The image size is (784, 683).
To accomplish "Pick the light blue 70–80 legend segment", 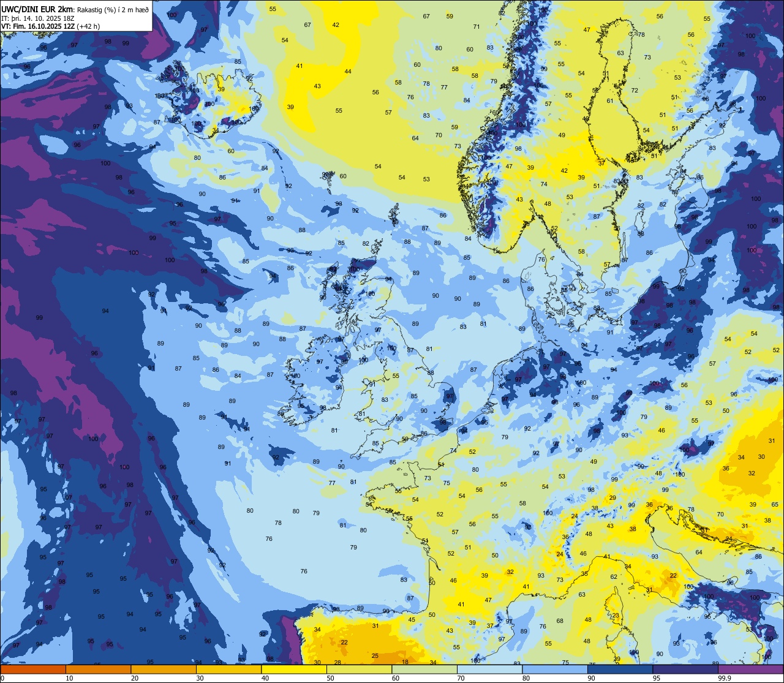I will [x=489, y=669].
